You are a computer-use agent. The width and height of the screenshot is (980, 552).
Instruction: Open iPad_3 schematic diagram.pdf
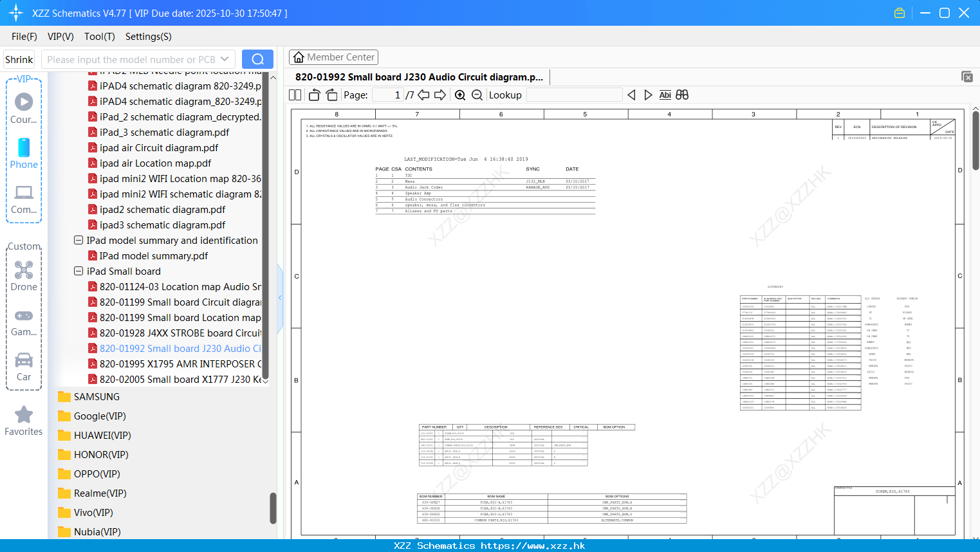pyautogui.click(x=158, y=132)
